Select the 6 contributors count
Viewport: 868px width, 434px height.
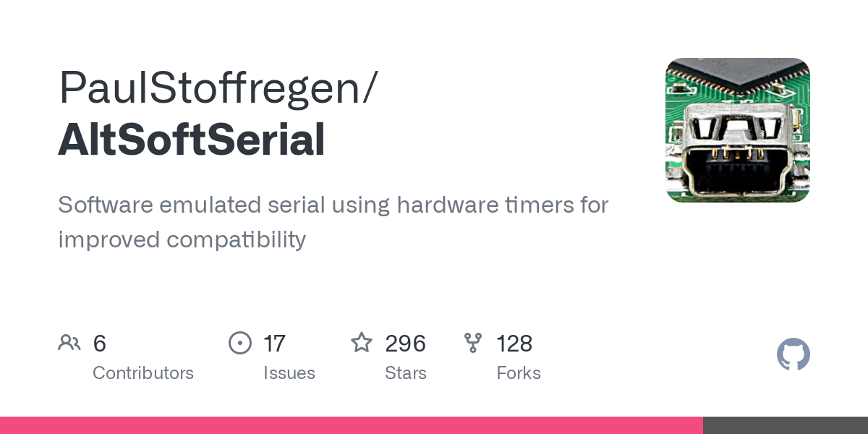[100, 344]
